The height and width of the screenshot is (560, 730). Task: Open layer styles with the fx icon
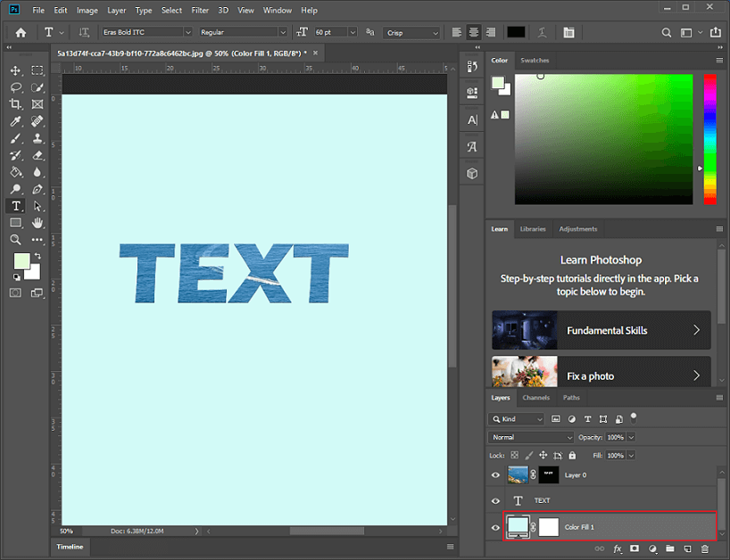coord(618,549)
